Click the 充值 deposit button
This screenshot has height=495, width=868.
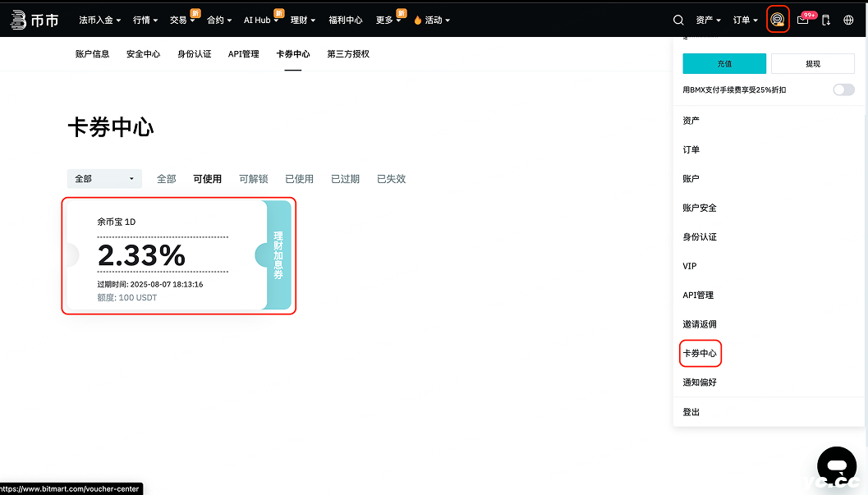coord(723,63)
